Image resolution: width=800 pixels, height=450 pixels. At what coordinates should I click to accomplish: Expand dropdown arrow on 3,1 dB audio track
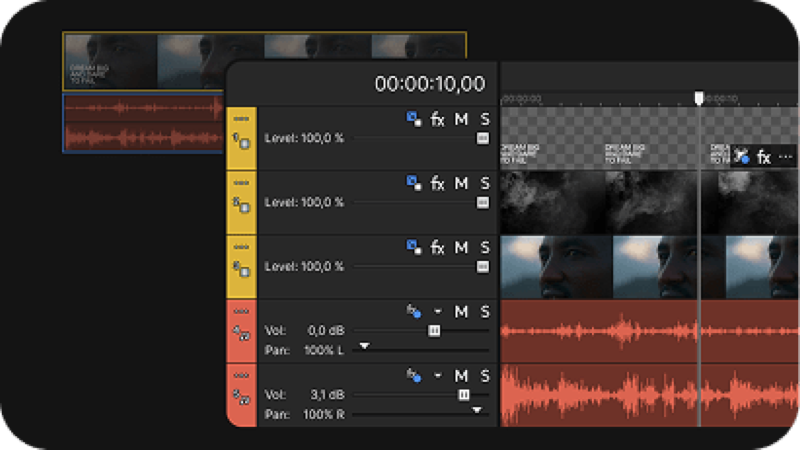438,376
